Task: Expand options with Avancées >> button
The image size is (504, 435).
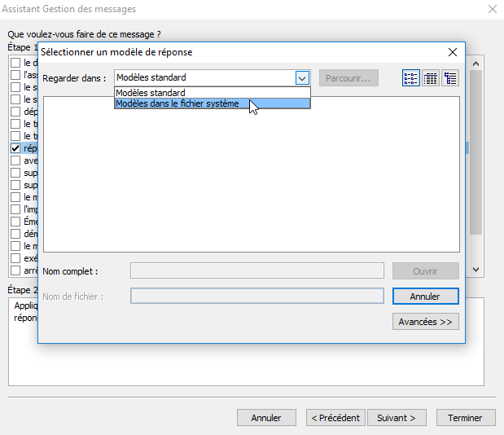Action: point(426,322)
